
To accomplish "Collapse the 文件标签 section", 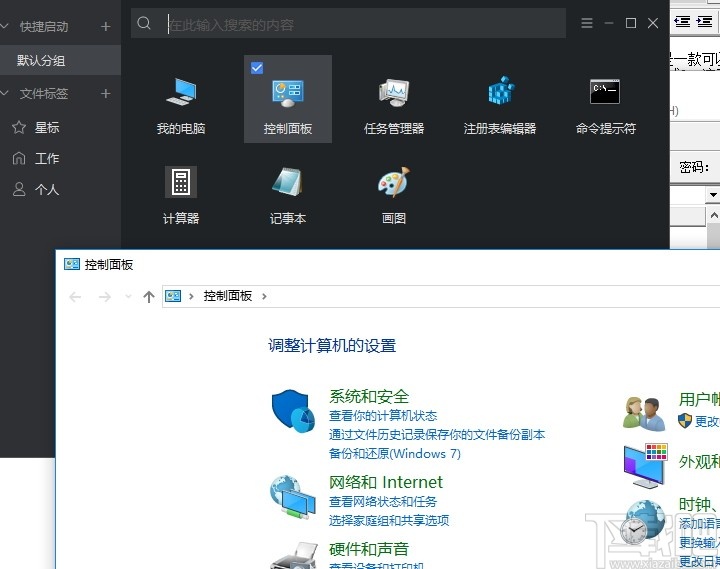I will (5, 93).
